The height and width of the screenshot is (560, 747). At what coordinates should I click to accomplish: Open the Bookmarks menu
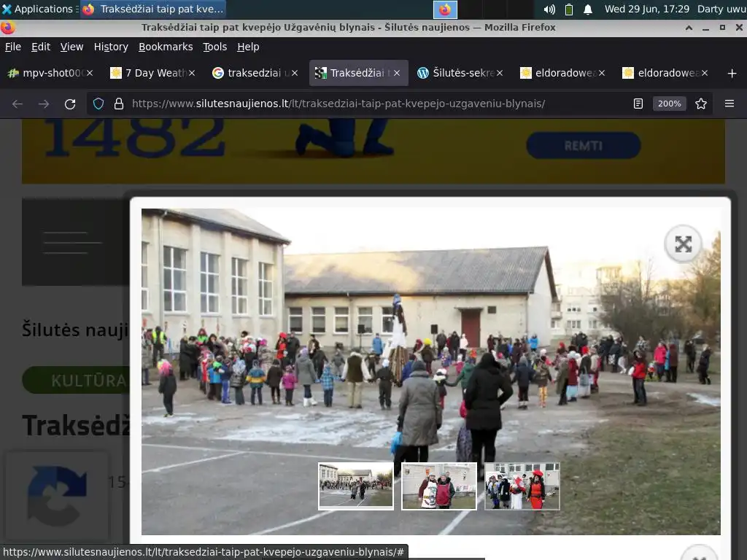[x=166, y=47]
